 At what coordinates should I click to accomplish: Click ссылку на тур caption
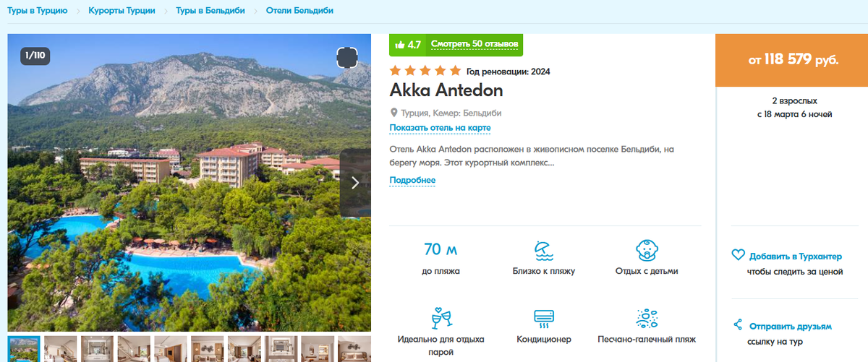coord(775,342)
